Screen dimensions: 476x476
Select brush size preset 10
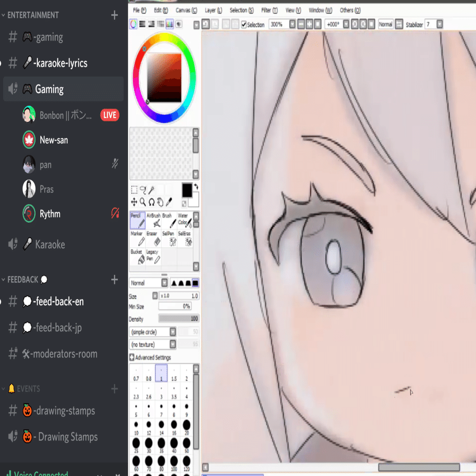point(136,427)
